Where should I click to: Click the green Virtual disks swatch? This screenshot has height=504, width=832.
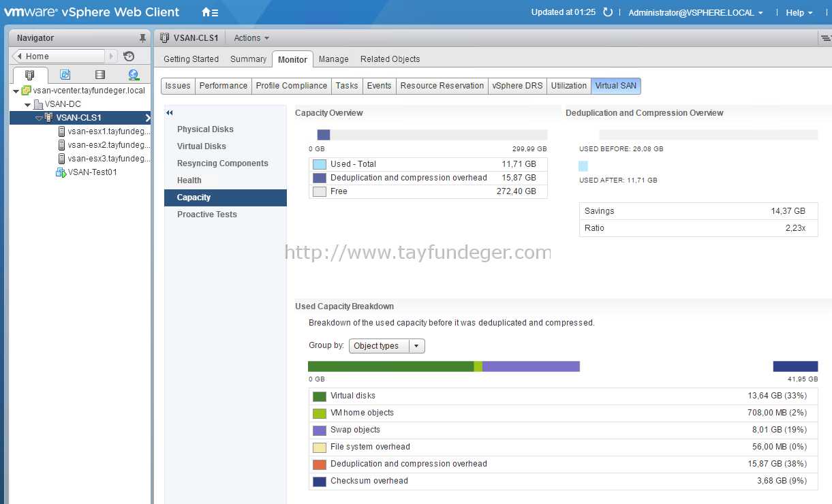320,396
